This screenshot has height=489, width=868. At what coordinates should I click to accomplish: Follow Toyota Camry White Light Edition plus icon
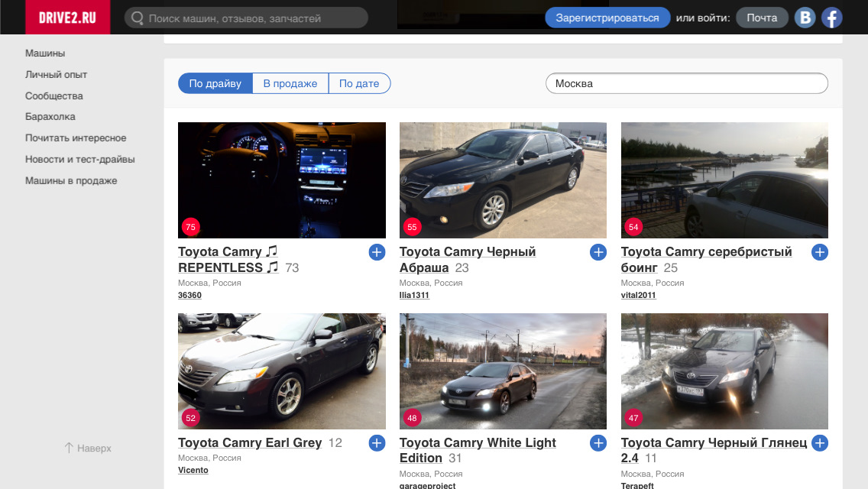(x=598, y=443)
